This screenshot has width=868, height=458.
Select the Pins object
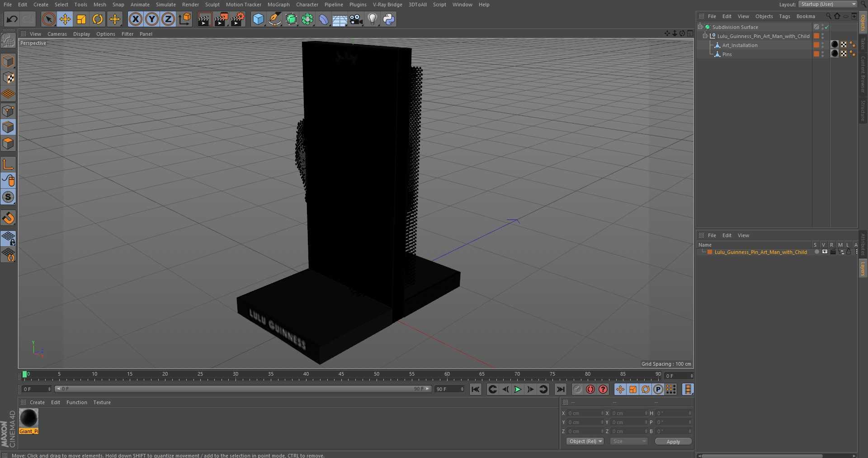pos(727,54)
